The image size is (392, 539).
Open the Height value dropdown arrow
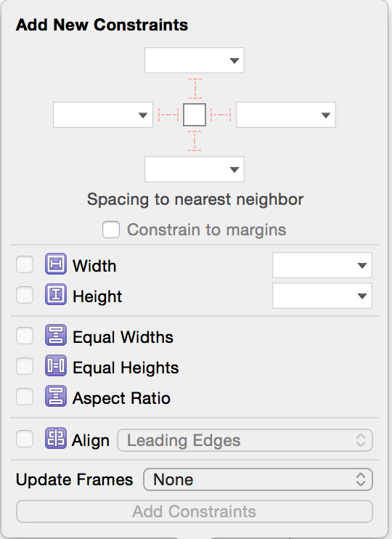362,296
